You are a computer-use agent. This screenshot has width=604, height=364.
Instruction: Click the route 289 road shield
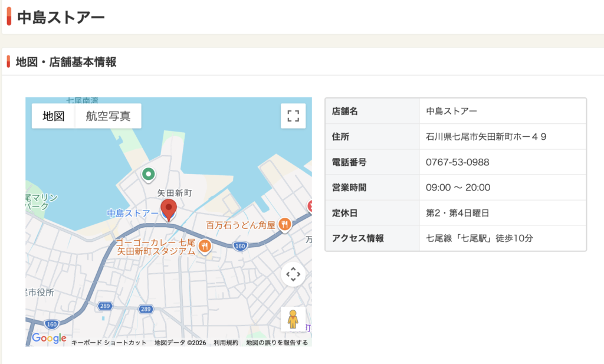point(146,309)
